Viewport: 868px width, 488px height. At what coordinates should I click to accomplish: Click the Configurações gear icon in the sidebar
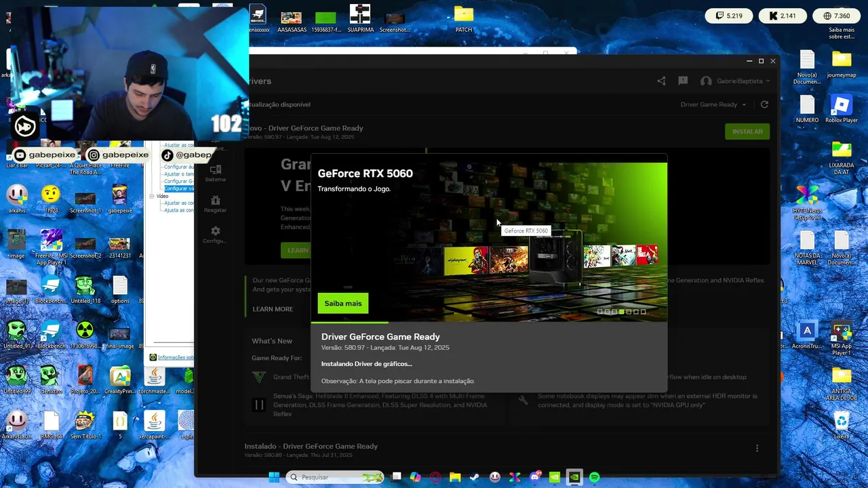click(215, 235)
